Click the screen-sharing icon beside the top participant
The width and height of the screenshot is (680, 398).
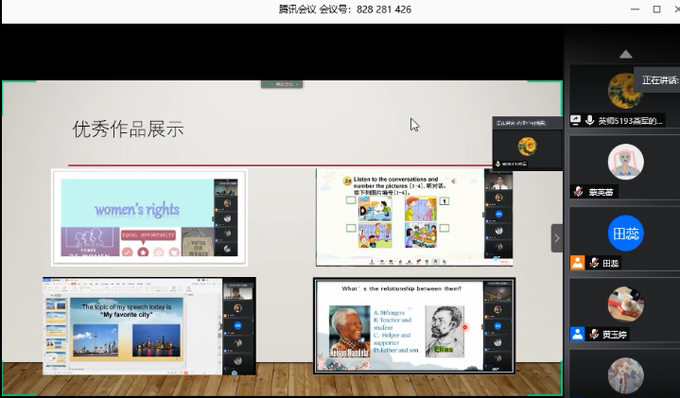[x=575, y=120]
